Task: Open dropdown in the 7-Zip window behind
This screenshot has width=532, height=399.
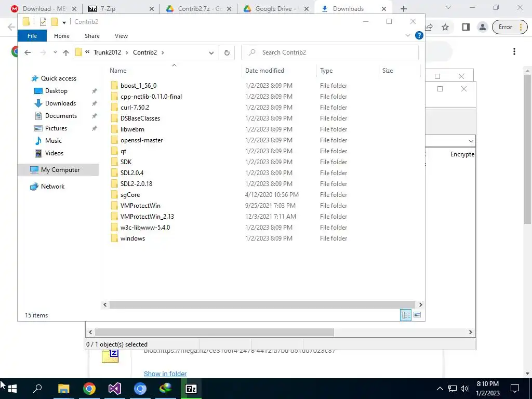Action: click(471, 141)
